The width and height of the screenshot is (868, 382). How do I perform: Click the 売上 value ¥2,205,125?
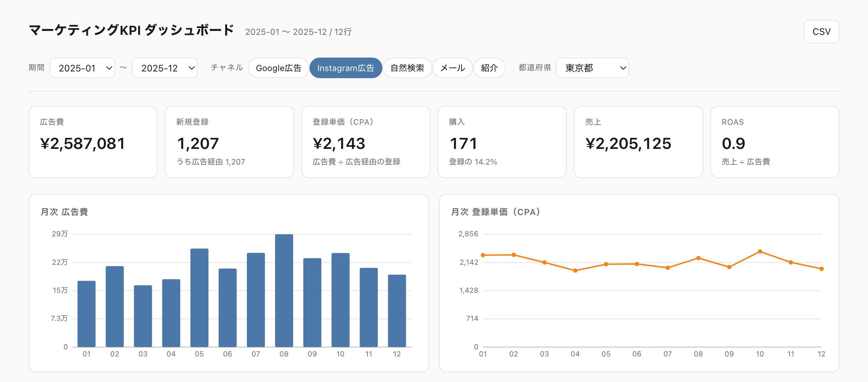coord(628,144)
